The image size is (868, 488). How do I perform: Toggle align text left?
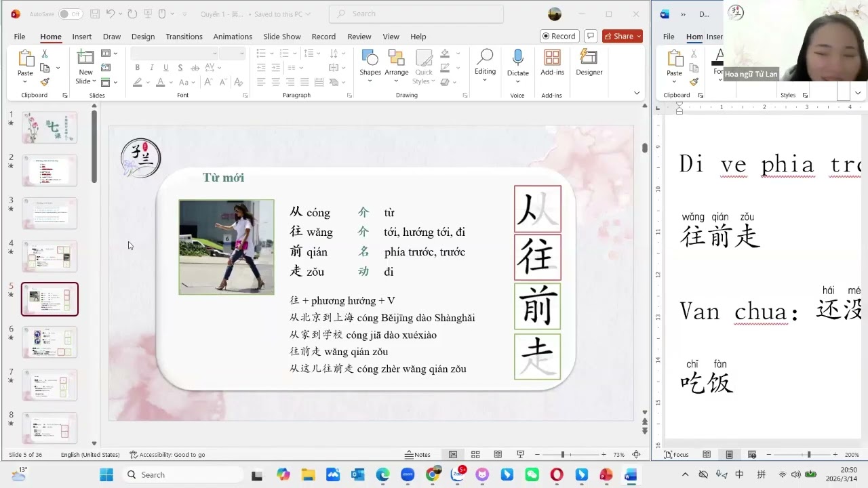[x=261, y=82]
